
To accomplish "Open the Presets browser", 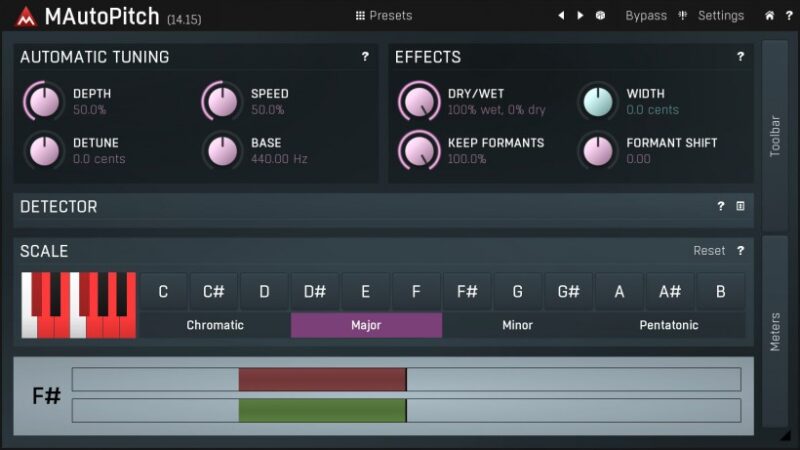I will pyautogui.click(x=384, y=15).
